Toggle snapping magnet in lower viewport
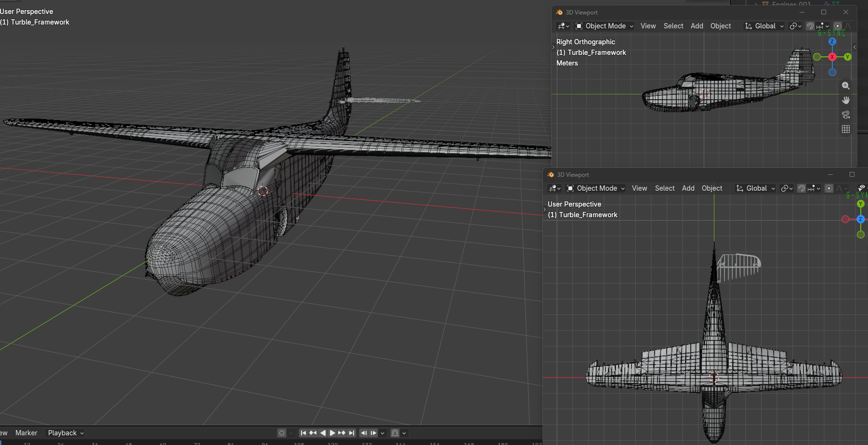 (x=802, y=188)
